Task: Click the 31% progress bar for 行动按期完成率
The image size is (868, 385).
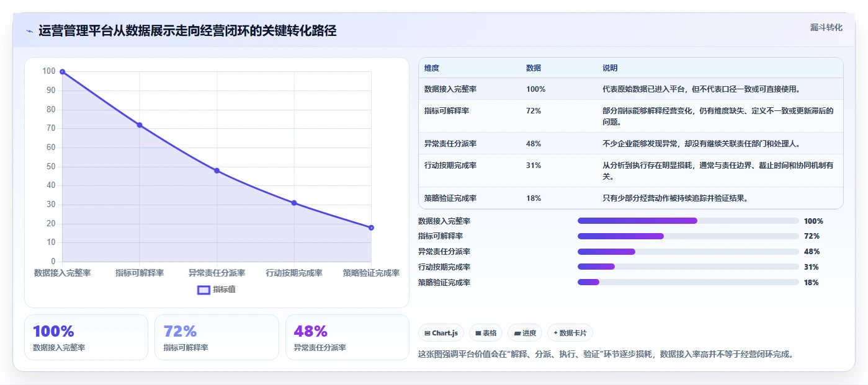Action: pos(688,267)
